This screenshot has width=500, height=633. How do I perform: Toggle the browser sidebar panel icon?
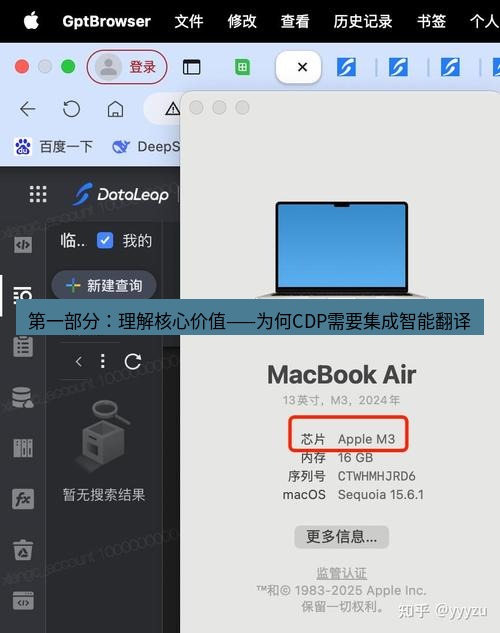(x=191, y=67)
